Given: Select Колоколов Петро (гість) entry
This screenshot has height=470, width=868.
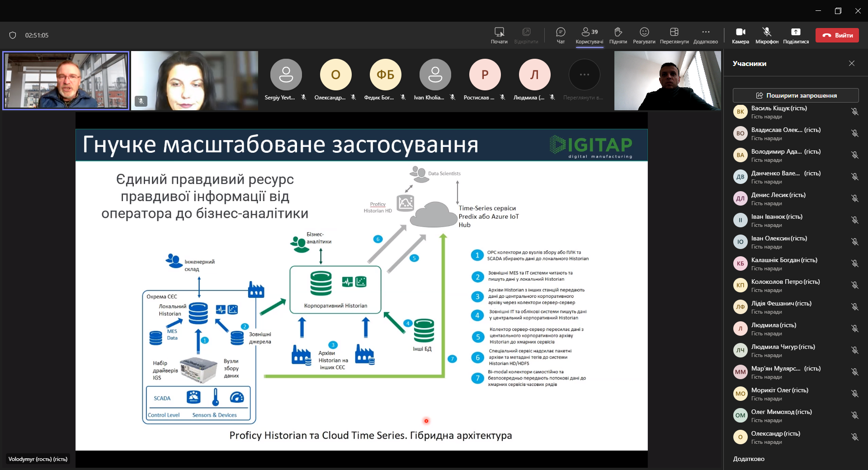Looking at the screenshot, I should click(796, 285).
